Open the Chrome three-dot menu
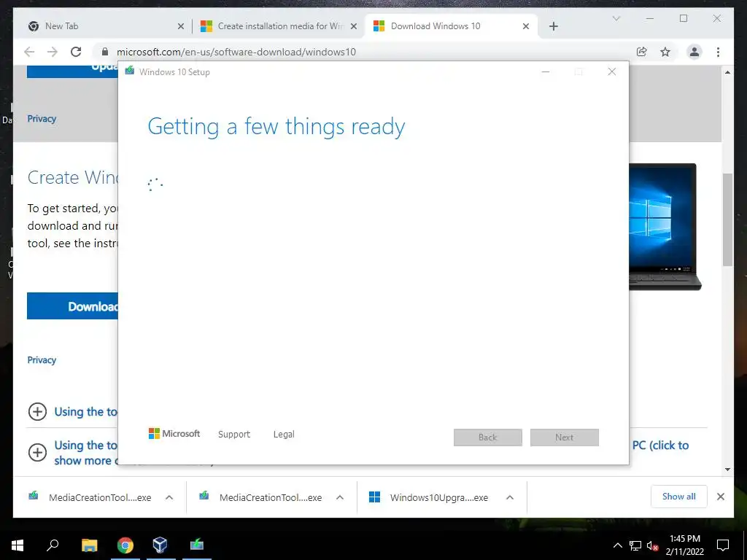 718,52
